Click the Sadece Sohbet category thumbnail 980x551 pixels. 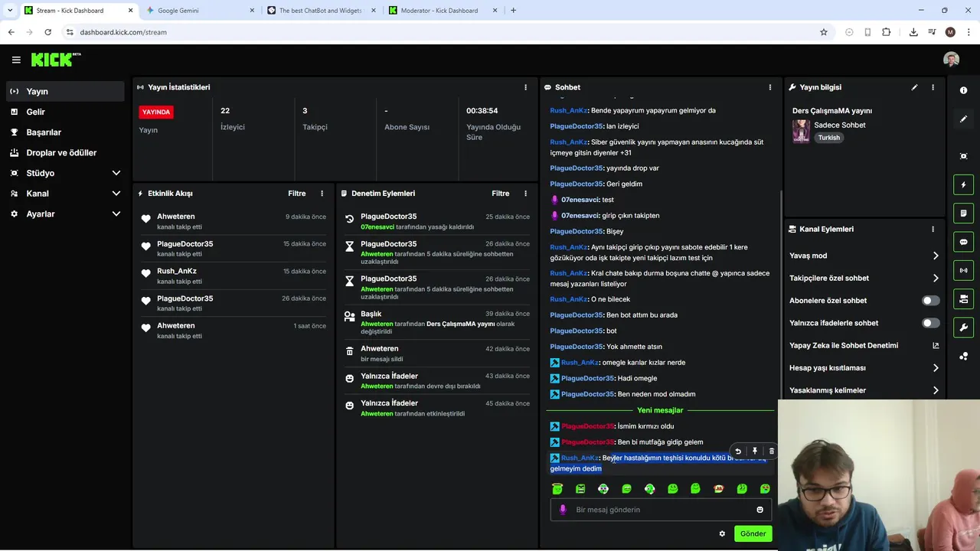801,131
